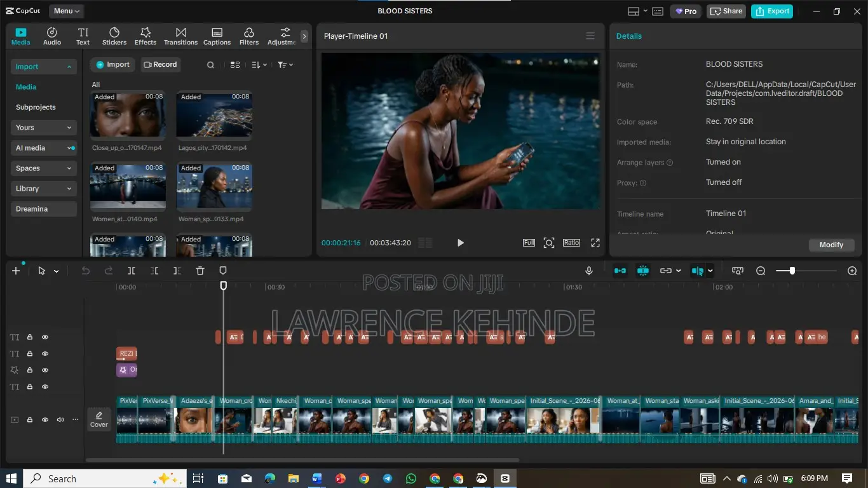Click the Share button
868x488 pixels.
pos(726,11)
